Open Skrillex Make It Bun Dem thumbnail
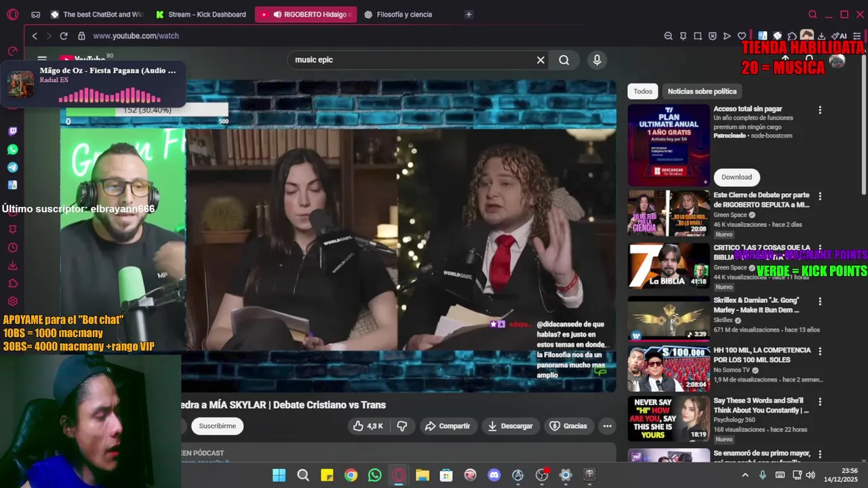The image size is (868, 488). tap(669, 318)
